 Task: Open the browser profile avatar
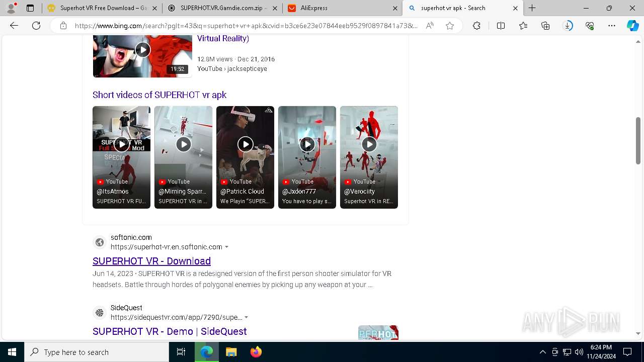coord(11,8)
